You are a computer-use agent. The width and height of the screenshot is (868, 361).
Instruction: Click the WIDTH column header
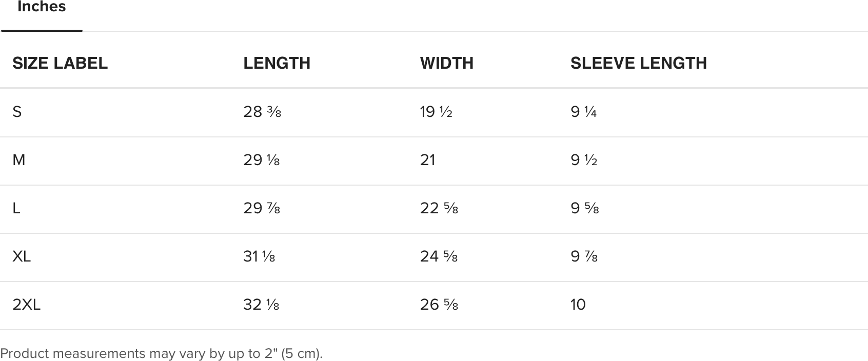tap(447, 63)
